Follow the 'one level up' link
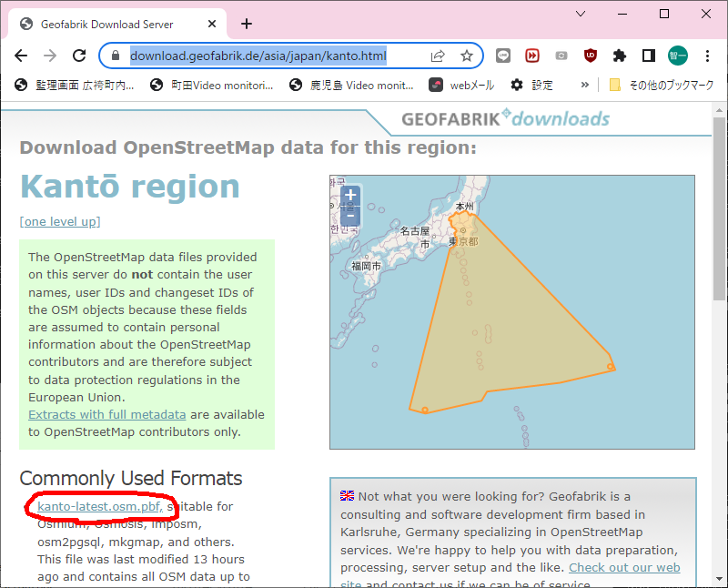 (x=60, y=221)
